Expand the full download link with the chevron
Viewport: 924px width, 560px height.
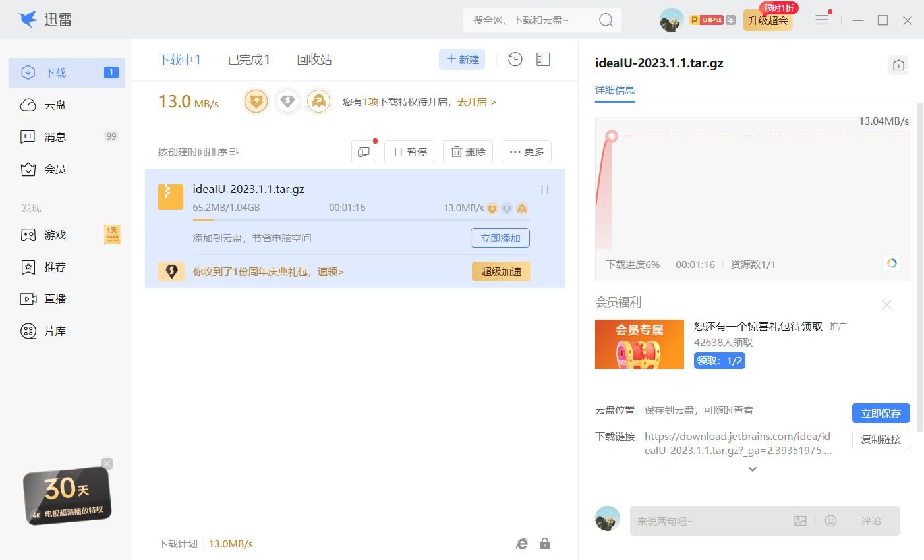[752, 468]
